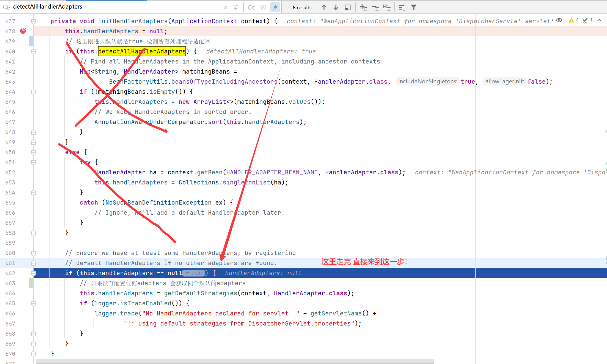Click the 'handlerAdapters: null' inline debug value
Viewport: 607px width, 364px height.
coord(263,273)
